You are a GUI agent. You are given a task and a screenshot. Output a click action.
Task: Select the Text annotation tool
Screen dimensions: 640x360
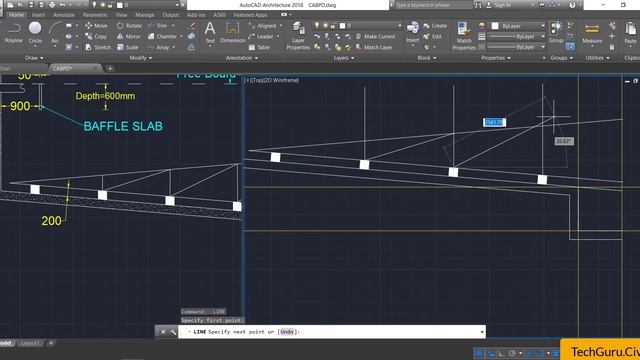click(210, 33)
